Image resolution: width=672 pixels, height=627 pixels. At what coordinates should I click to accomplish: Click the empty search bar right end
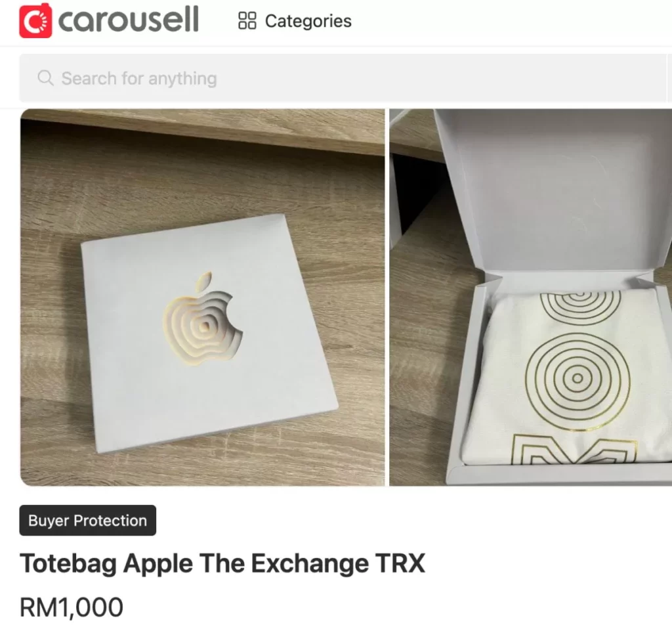600,78
